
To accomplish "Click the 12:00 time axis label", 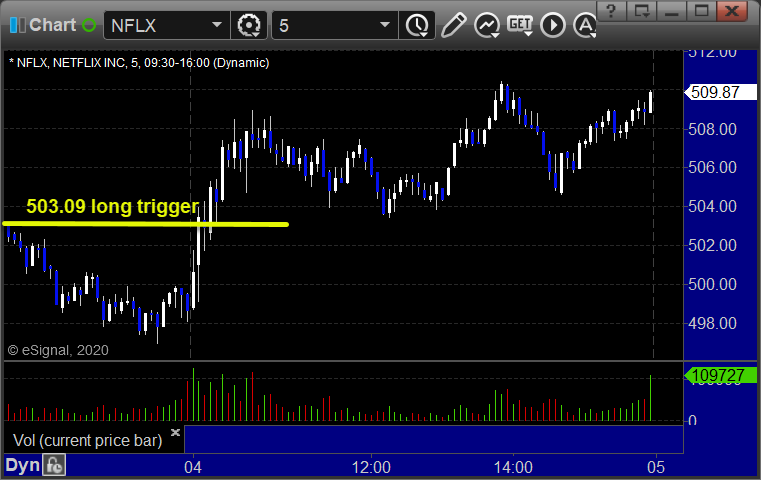I will click(371, 467).
